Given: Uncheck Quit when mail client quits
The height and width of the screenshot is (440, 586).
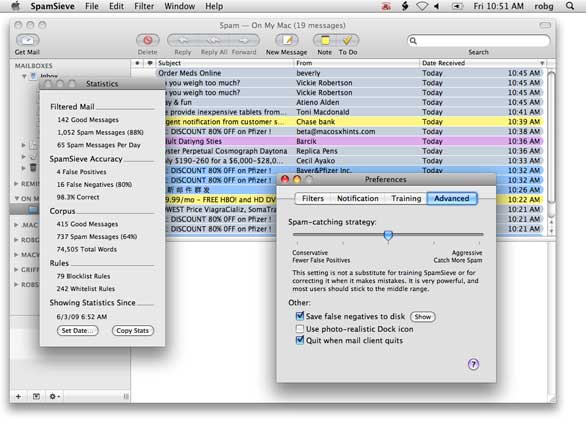Looking at the screenshot, I should click(300, 340).
